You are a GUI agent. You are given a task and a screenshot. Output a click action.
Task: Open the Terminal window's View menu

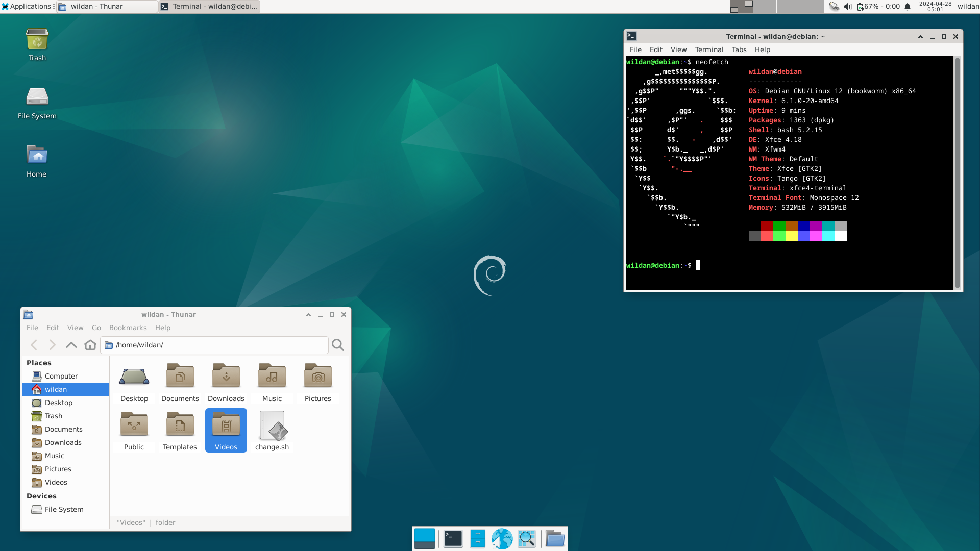pos(678,49)
